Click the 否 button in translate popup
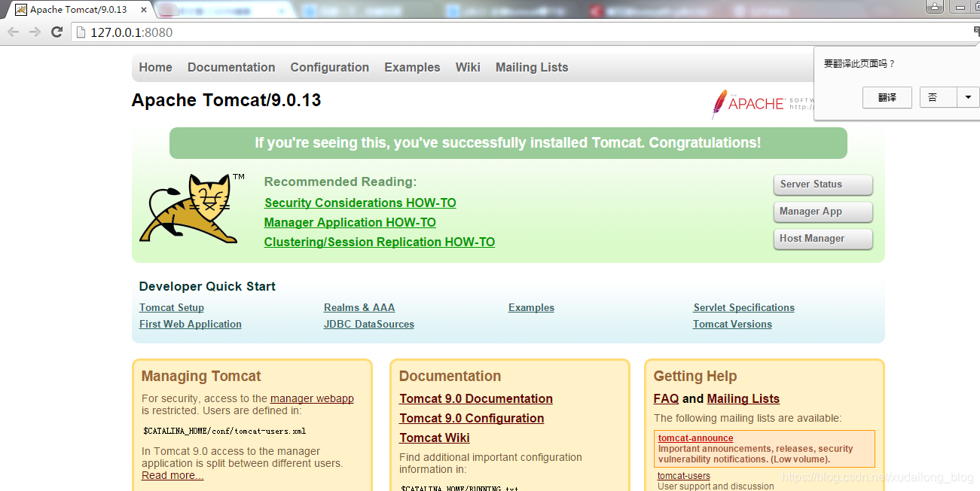 coord(938,97)
